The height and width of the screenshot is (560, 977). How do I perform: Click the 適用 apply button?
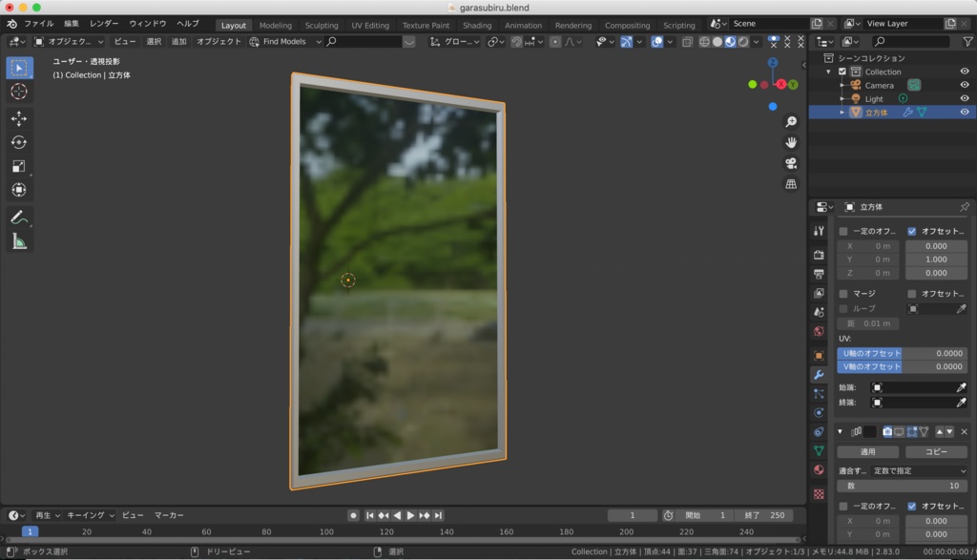pyautogui.click(x=868, y=451)
